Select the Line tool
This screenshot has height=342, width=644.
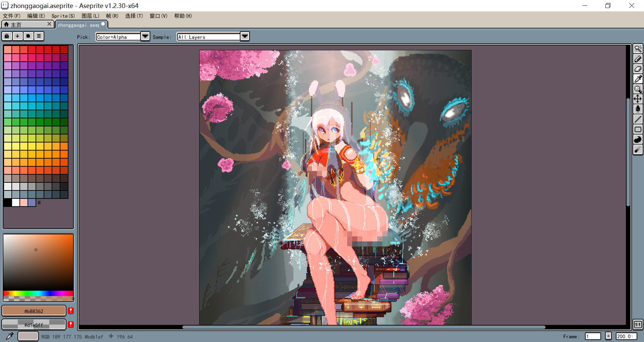coord(638,119)
